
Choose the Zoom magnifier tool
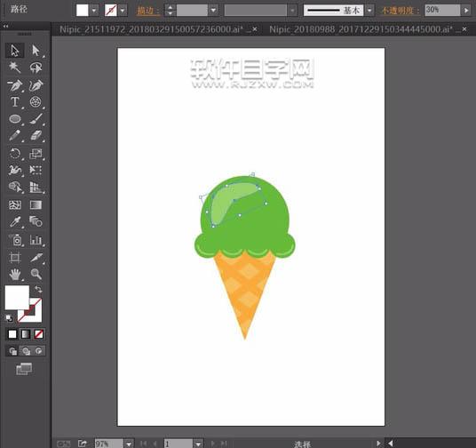click(x=36, y=274)
